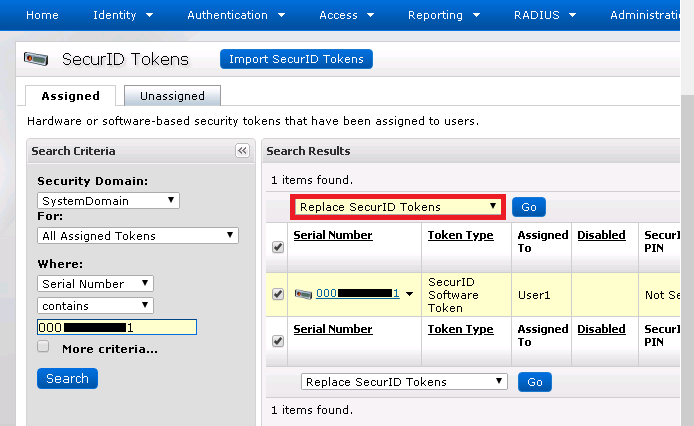The image size is (694, 426).
Task: Switch to the Unassigned tab
Action: click(x=172, y=96)
